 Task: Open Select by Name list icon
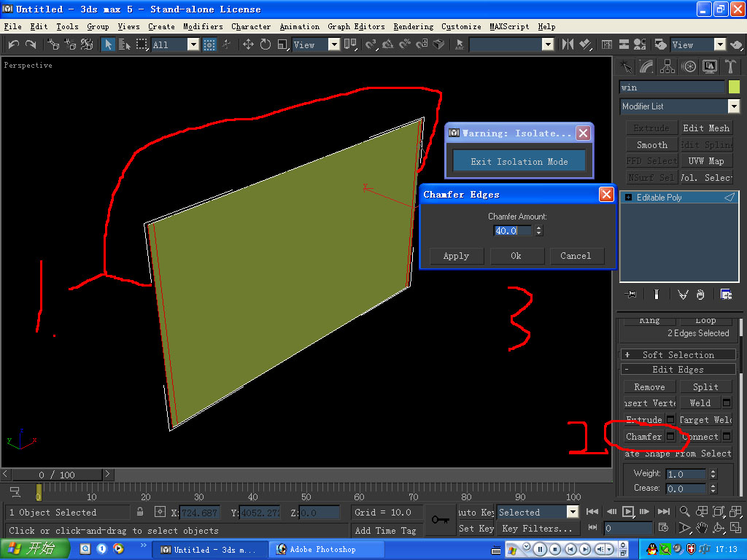pos(124,44)
